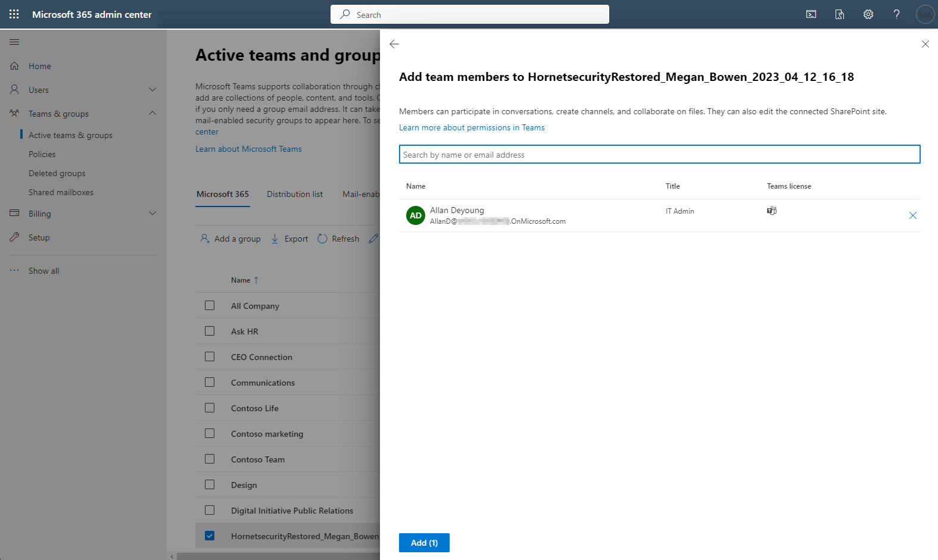Click the Refresh circular icon
The width and height of the screenshot is (938, 560).
[322, 239]
